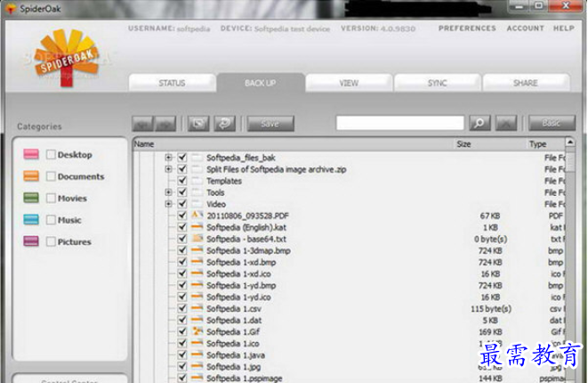Click the 67 KB size cell
588x383 pixels.
pyautogui.click(x=490, y=216)
